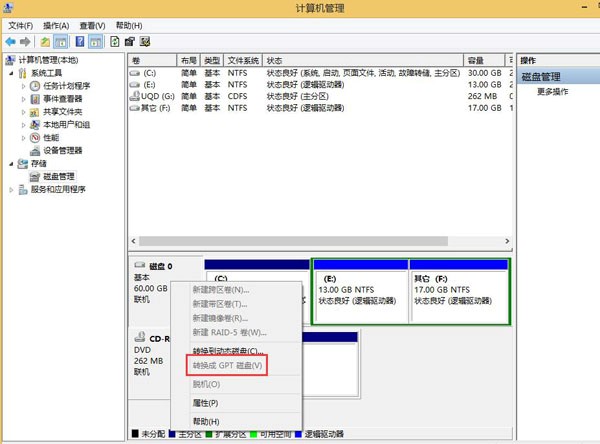Click the Refresh toolbar icon

pyautogui.click(x=115, y=42)
